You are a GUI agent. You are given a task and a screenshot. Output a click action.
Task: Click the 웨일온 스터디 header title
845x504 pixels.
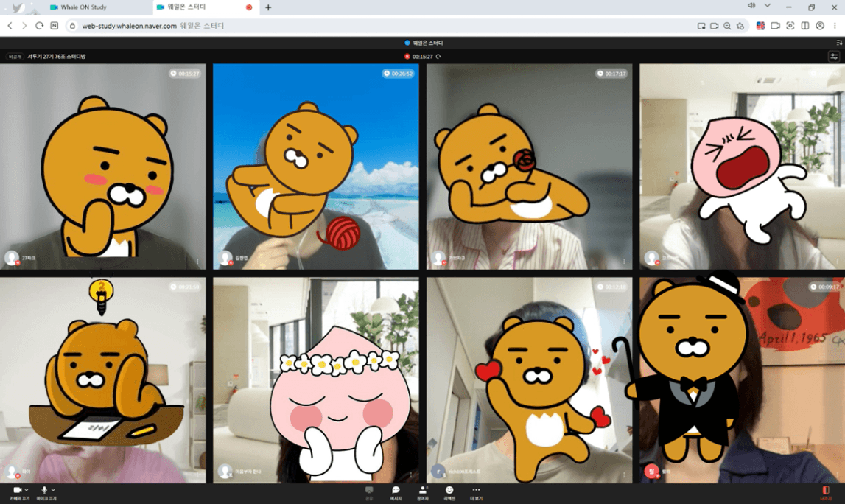(x=428, y=43)
